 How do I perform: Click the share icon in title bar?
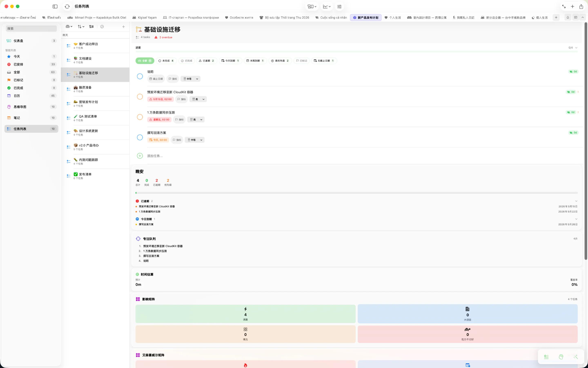pyautogui.click(x=581, y=7)
